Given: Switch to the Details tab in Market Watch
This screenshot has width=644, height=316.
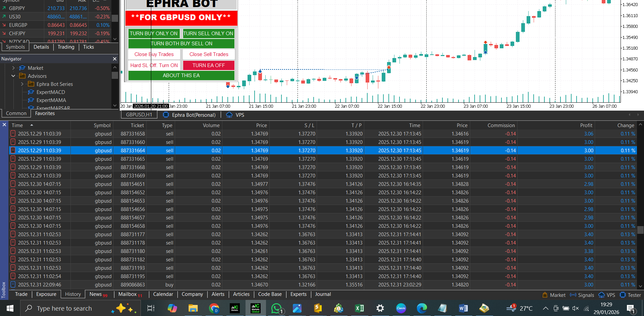Looking at the screenshot, I should coord(41,47).
